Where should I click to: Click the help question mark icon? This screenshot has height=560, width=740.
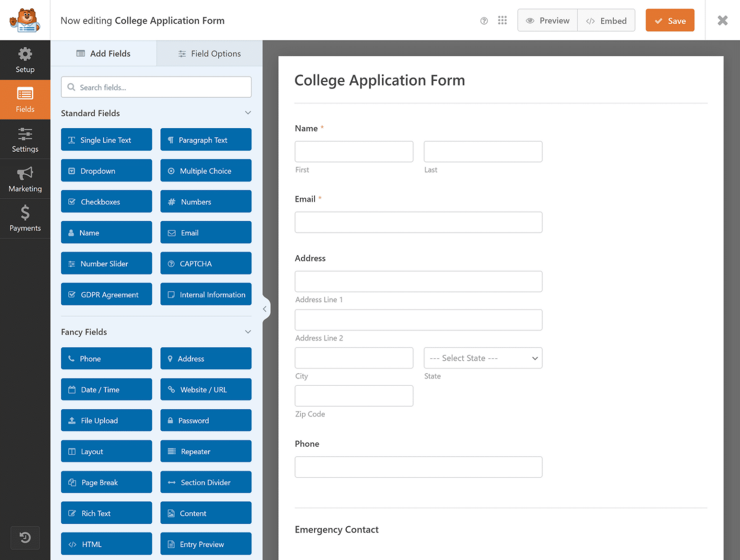coord(484,21)
